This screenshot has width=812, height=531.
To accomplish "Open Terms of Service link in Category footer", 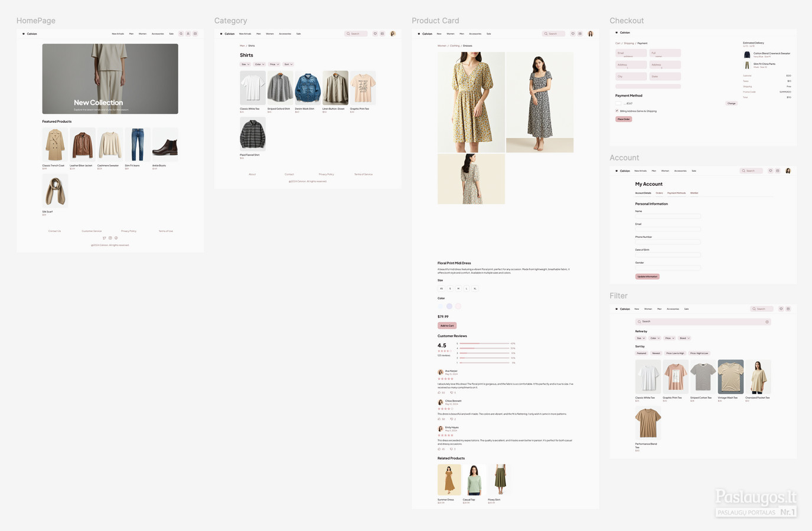I will coord(363,174).
